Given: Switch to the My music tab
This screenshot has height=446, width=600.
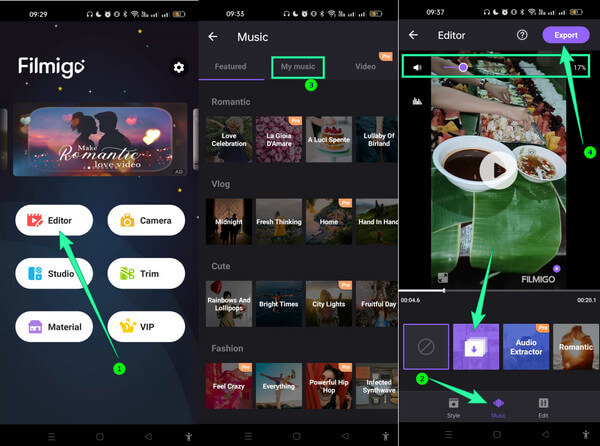Looking at the screenshot, I should coord(298,67).
